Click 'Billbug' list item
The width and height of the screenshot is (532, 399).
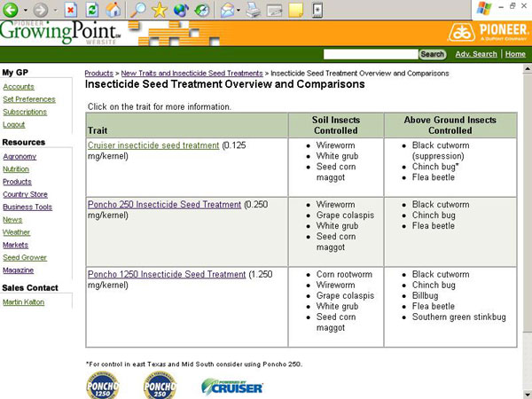pos(425,295)
